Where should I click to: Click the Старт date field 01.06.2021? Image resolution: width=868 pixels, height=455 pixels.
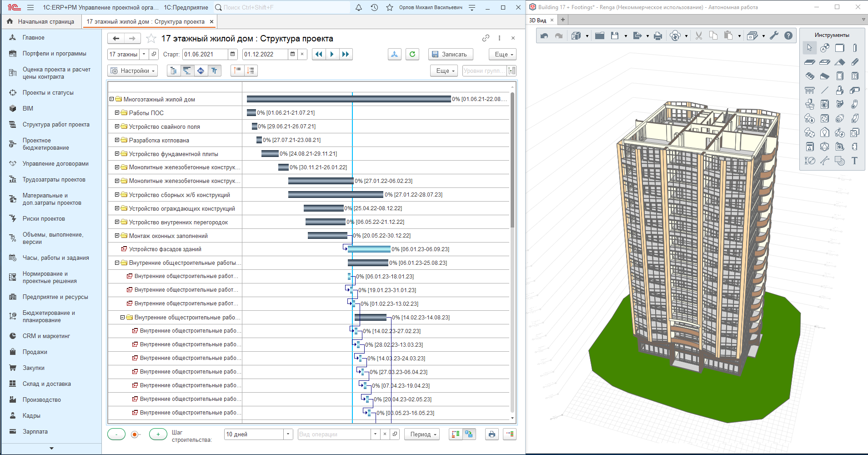click(x=205, y=54)
